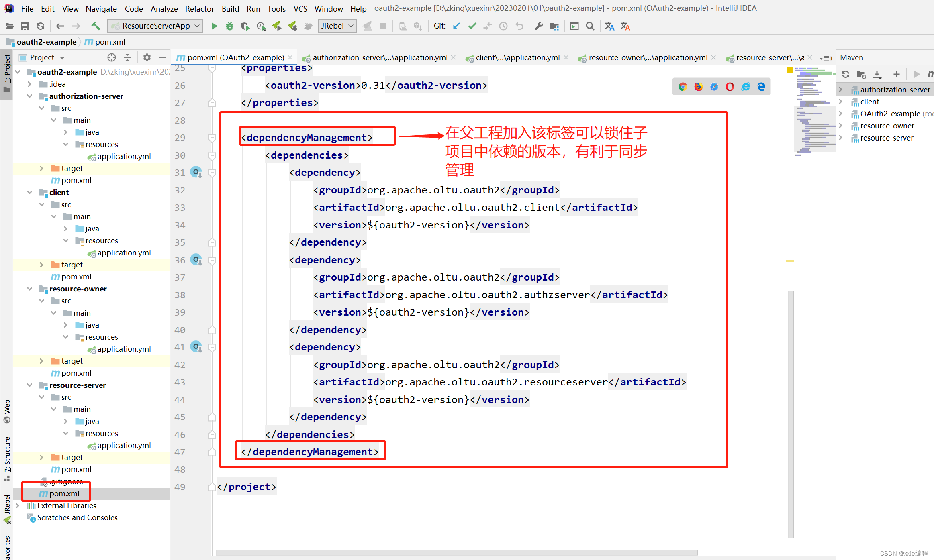Click the yellow warning indicator square
This screenshot has width=934, height=560.
click(x=790, y=70)
